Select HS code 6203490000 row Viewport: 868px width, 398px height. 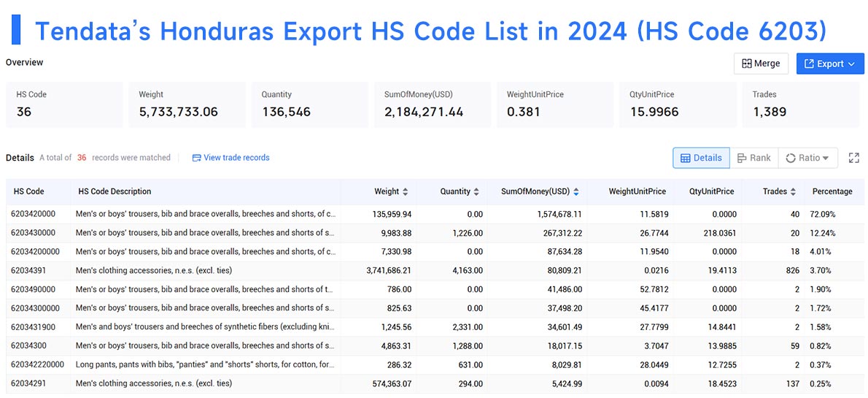tap(434, 289)
